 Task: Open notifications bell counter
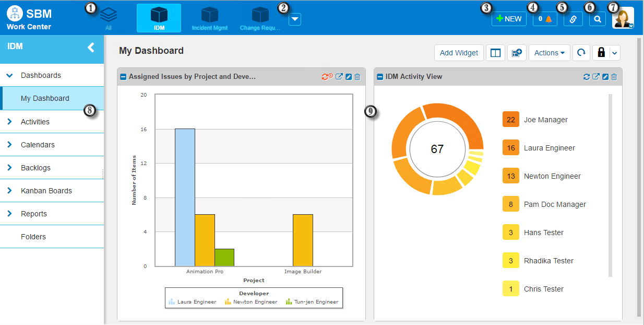545,19
